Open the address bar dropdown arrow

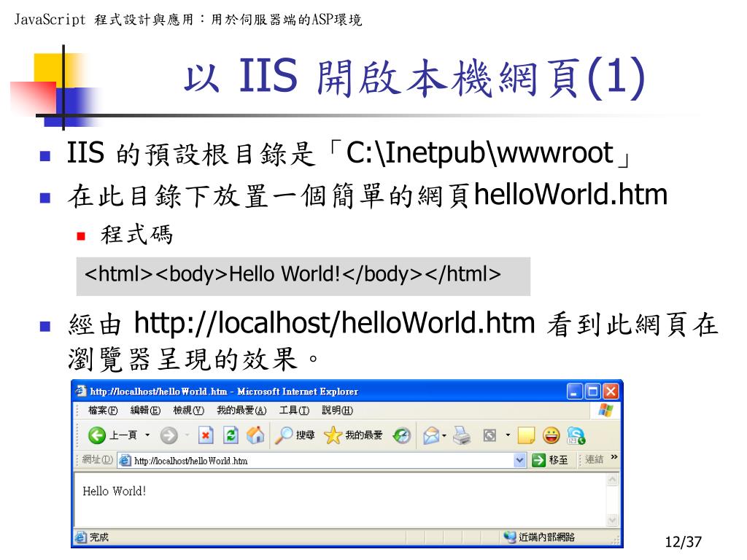[519, 461]
